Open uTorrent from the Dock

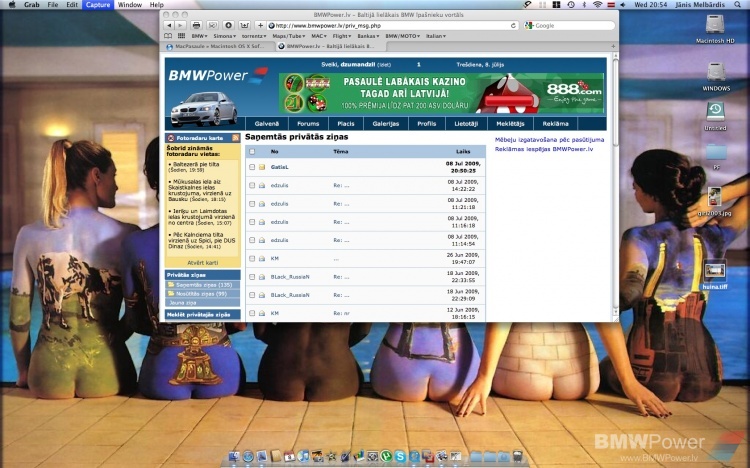386,457
